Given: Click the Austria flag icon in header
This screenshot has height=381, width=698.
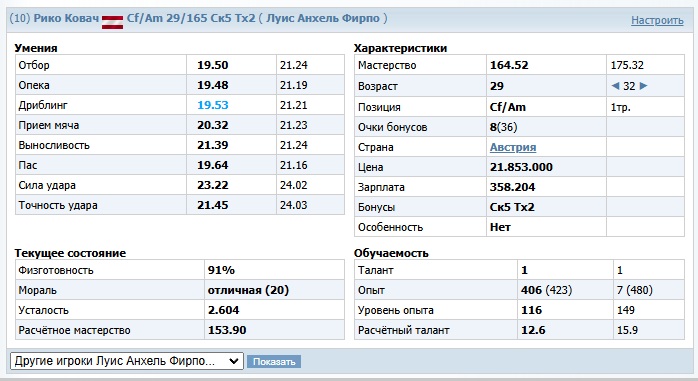Looking at the screenshot, I should [112, 22].
